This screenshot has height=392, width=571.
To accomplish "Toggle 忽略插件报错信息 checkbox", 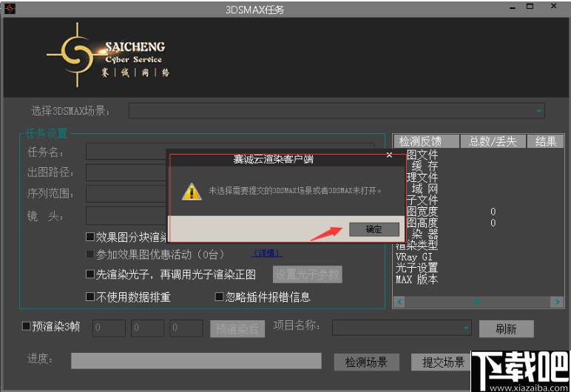I will 219,297.
